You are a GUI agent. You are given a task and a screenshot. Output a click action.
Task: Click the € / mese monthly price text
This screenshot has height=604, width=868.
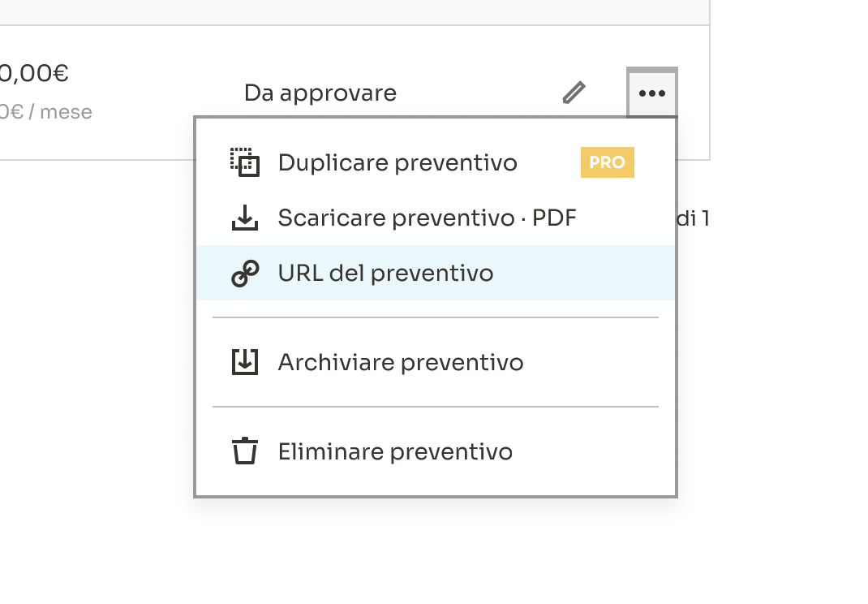click(49, 112)
